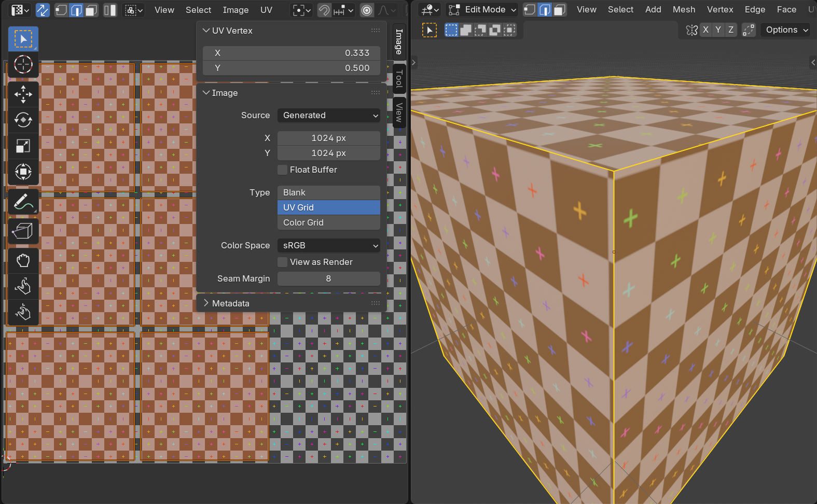Open the sticky selection mode dropdown

tap(134, 10)
